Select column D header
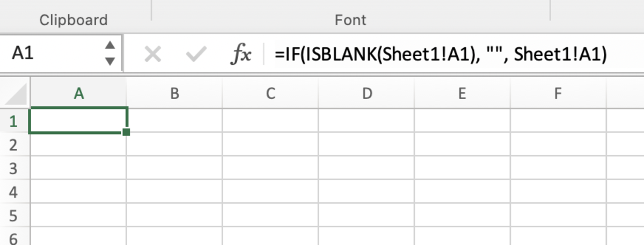The width and height of the screenshot is (644, 245). pos(366,94)
